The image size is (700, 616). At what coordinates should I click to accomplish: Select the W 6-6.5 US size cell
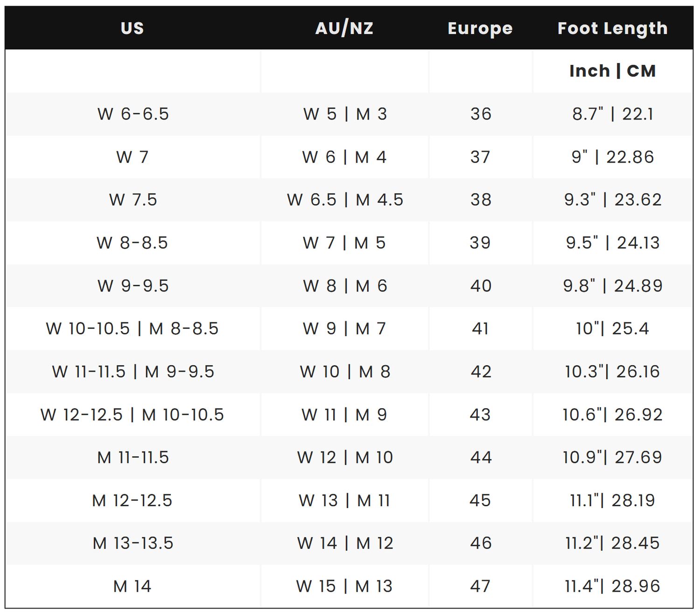[133, 114]
